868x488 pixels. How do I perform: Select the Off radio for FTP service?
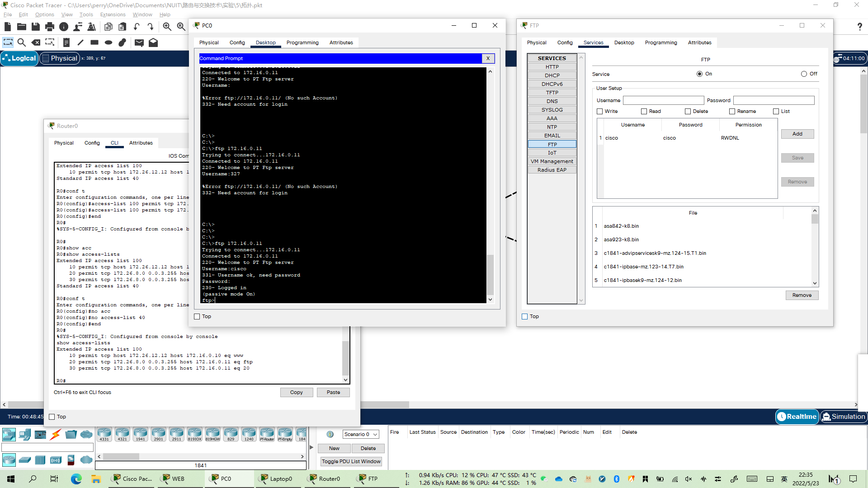click(x=804, y=74)
